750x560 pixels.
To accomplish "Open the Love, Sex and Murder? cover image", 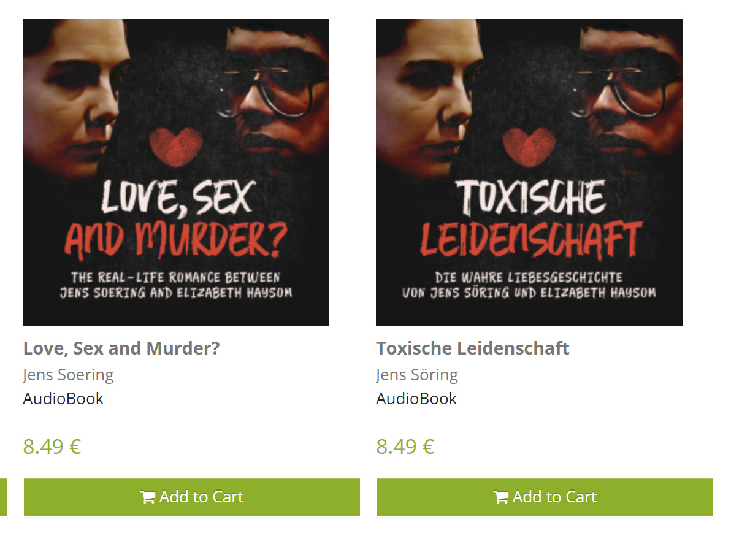I will pos(176,172).
